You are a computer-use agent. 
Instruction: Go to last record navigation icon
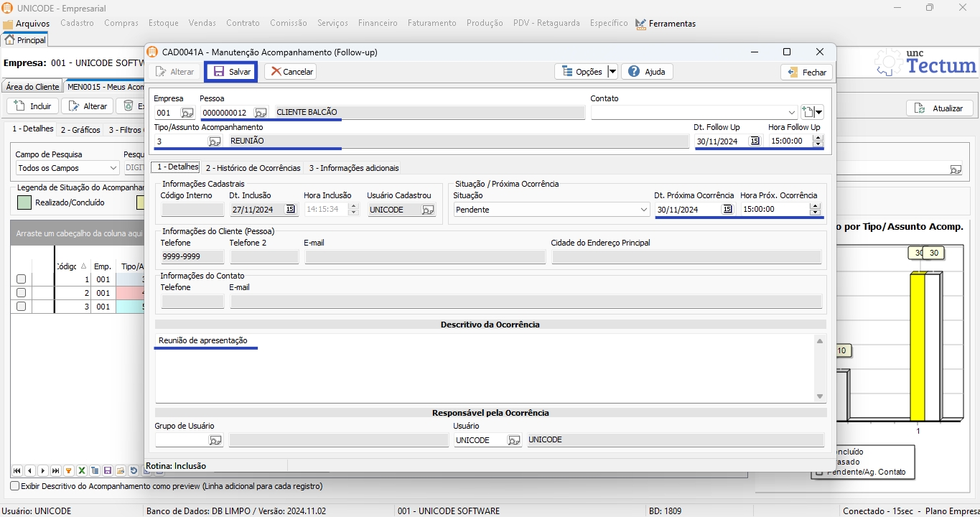coord(56,471)
